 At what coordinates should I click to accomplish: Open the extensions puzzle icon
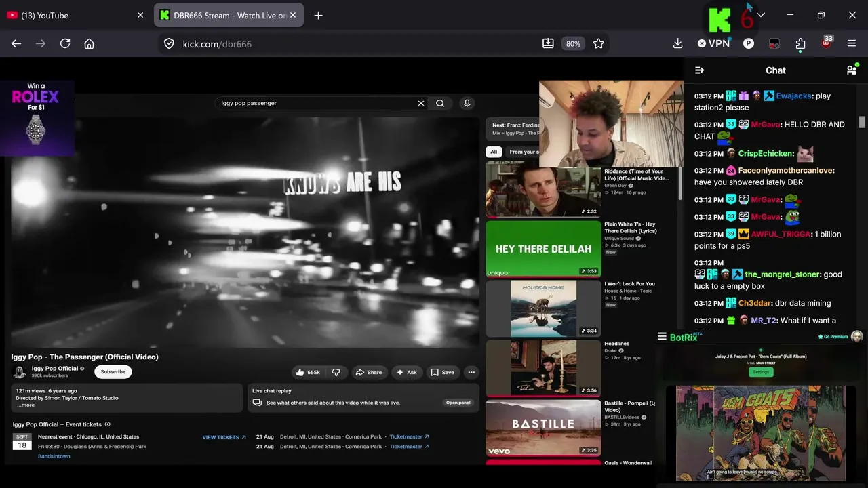(800, 43)
